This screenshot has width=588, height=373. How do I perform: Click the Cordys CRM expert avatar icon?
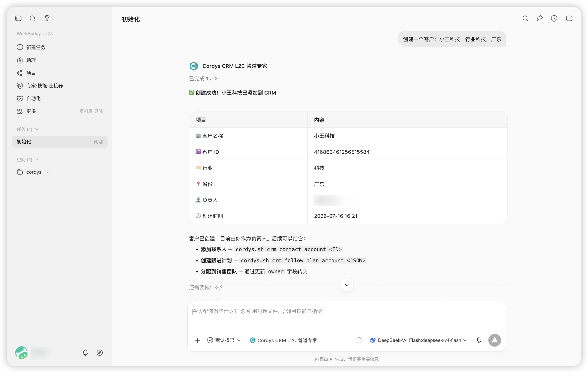pyautogui.click(x=194, y=66)
